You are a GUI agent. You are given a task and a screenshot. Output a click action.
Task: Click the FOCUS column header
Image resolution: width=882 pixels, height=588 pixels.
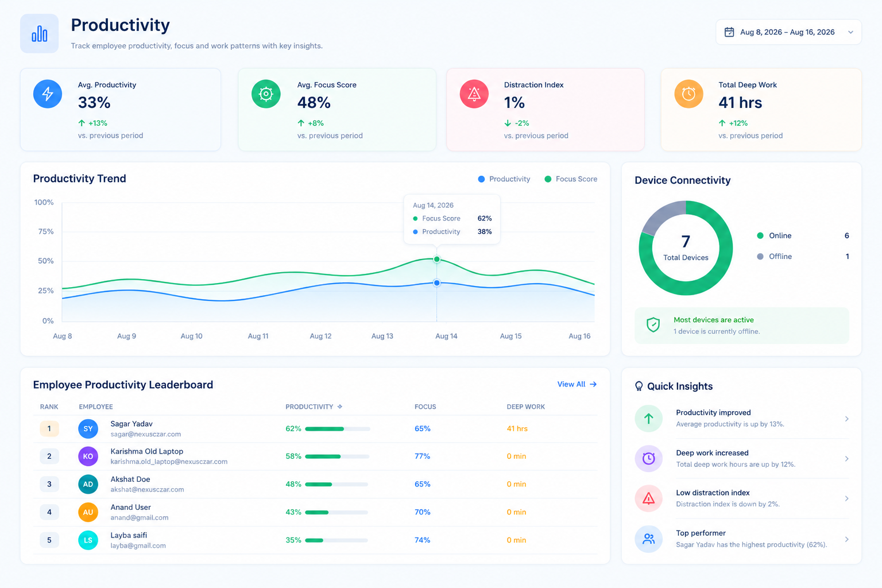[425, 407]
